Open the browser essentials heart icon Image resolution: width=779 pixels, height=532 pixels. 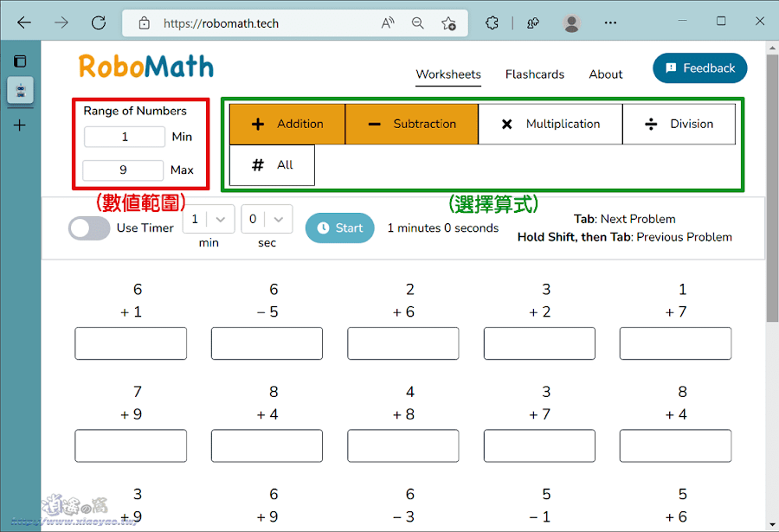[x=532, y=22]
